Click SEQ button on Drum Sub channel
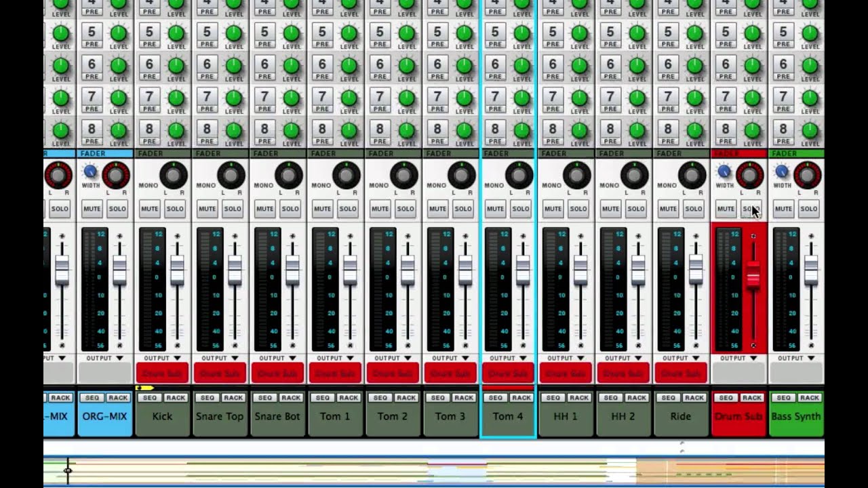The image size is (868, 488). click(x=726, y=398)
